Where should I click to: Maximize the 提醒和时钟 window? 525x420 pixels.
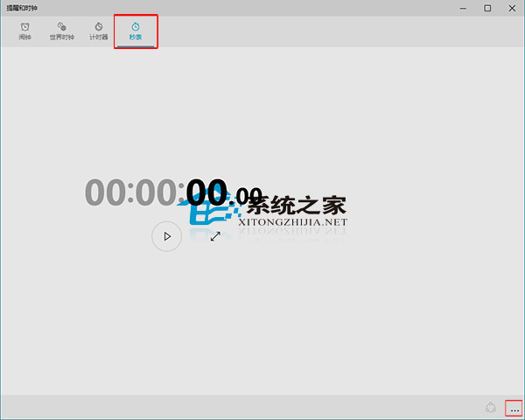click(x=487, y=8)
